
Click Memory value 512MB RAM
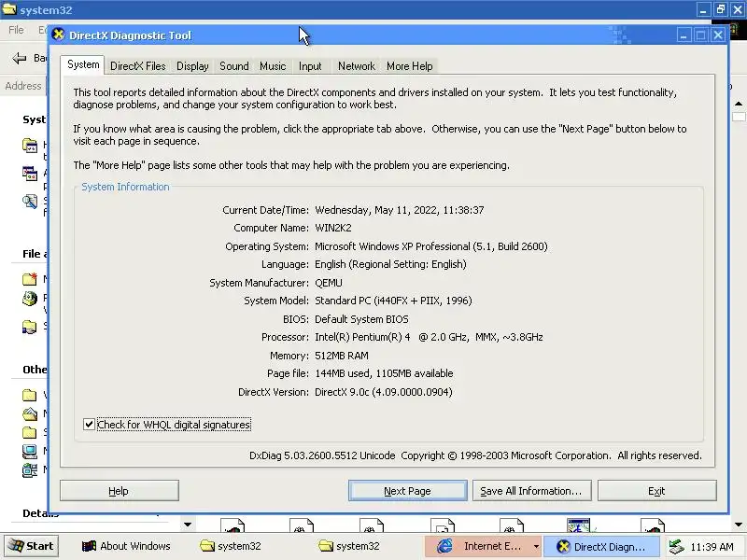click(342, 356)
